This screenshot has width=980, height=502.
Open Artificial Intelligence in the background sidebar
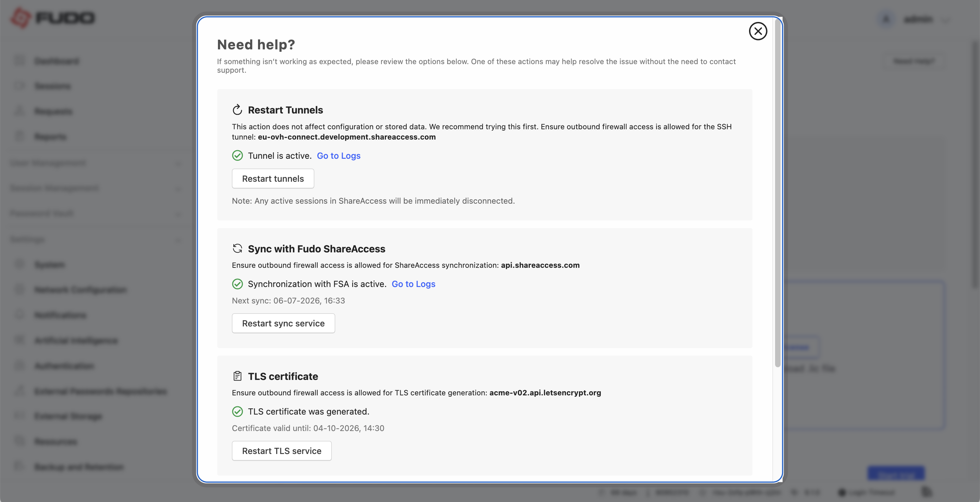coord(76,340)
